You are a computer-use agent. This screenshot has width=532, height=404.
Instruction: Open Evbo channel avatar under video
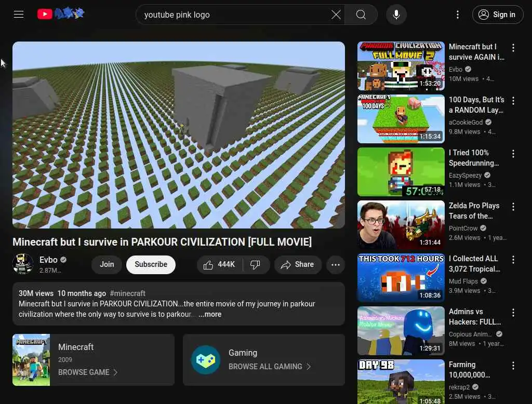[23, 264]
